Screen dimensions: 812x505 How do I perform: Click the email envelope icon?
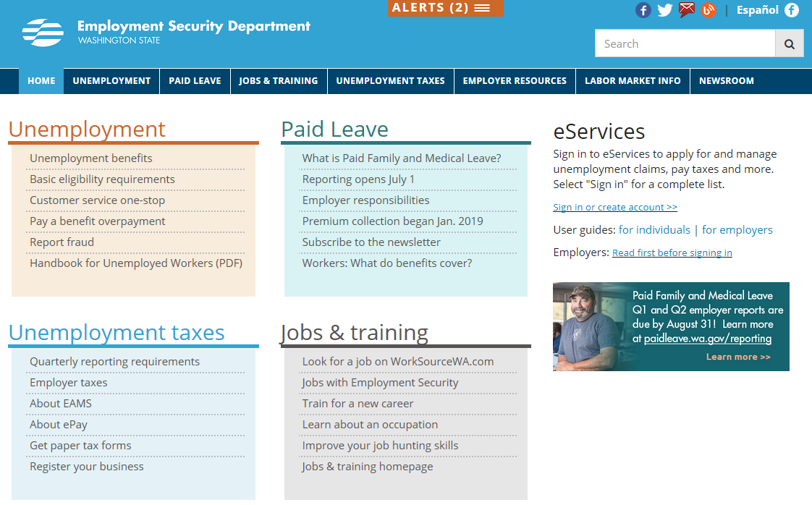click(687, 10)
